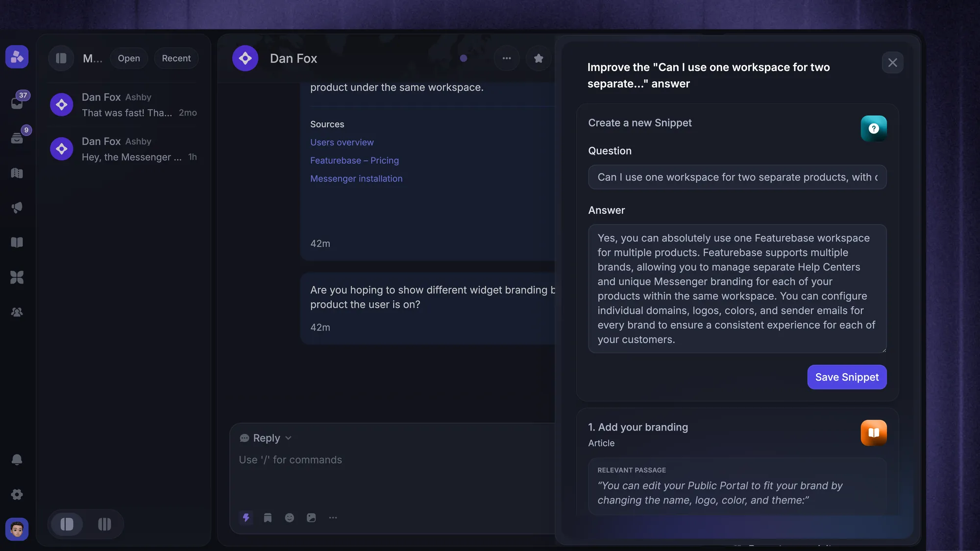Open the Users overview source link
Image resolution: width=980 pixels, height=551 pixels.
coord(342,143)
